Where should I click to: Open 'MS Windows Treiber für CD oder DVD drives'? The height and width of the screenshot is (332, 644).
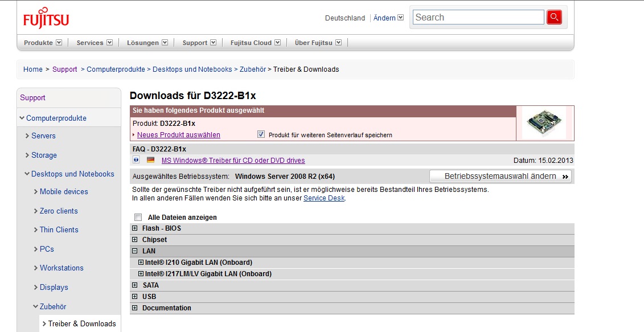pos(233,160)
